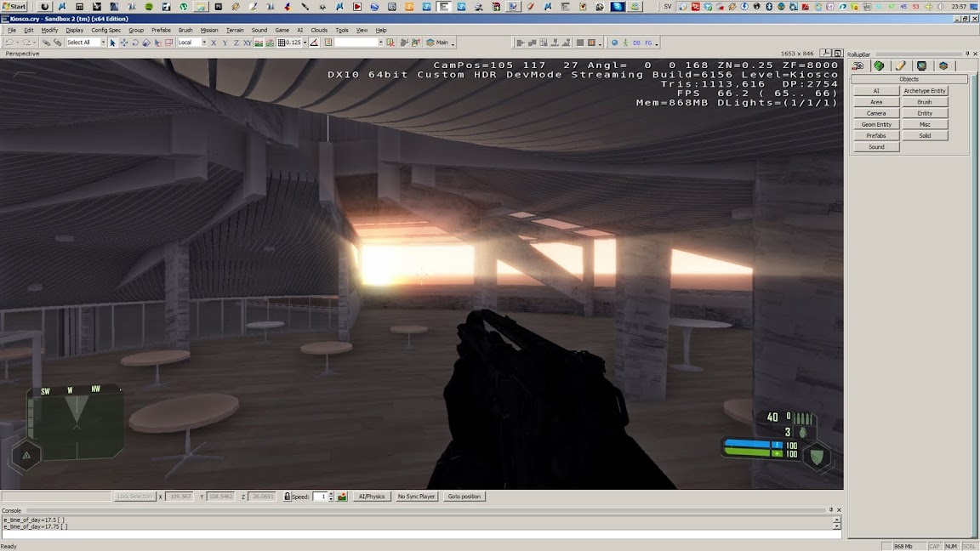Open the Clouds menu
The height and width of the screenshot is (551, 980).
tap(319, 30)
